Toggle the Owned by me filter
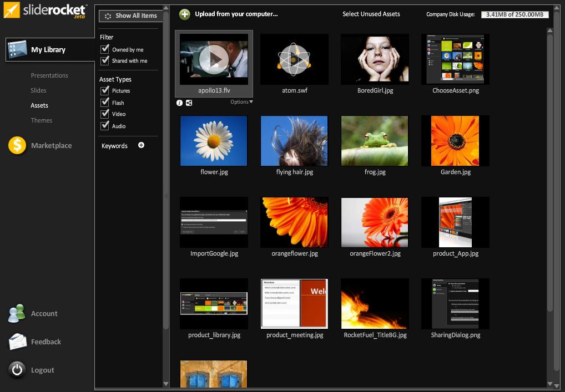This screenshot has height=392, width=565. click(105, 49)
